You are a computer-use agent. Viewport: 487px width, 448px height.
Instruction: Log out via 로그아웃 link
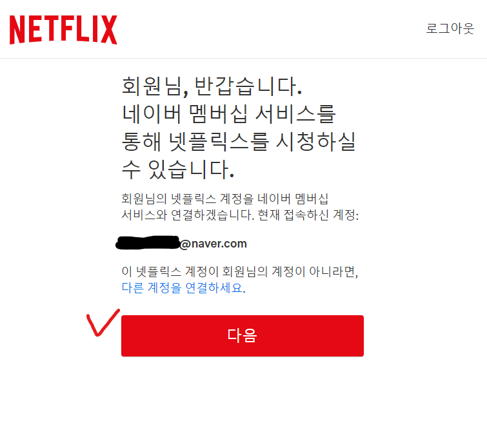point(450,28)
